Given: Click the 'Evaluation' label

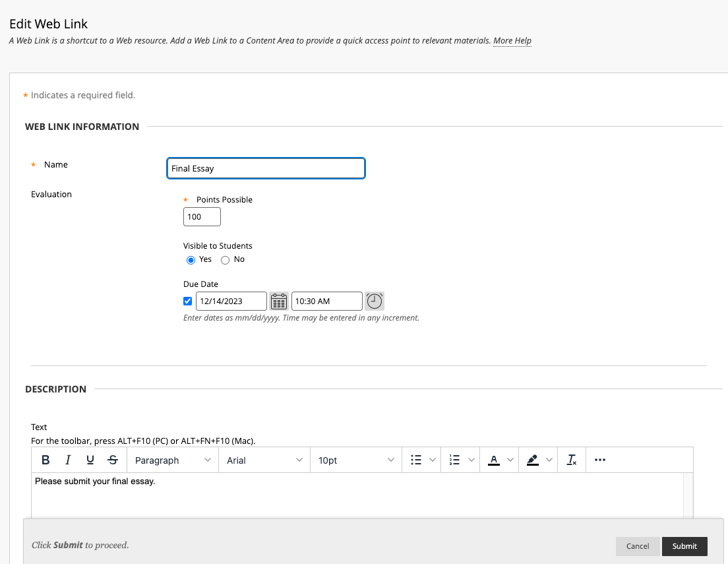Looking at the screenshot, I should click(x=51, y=194).
